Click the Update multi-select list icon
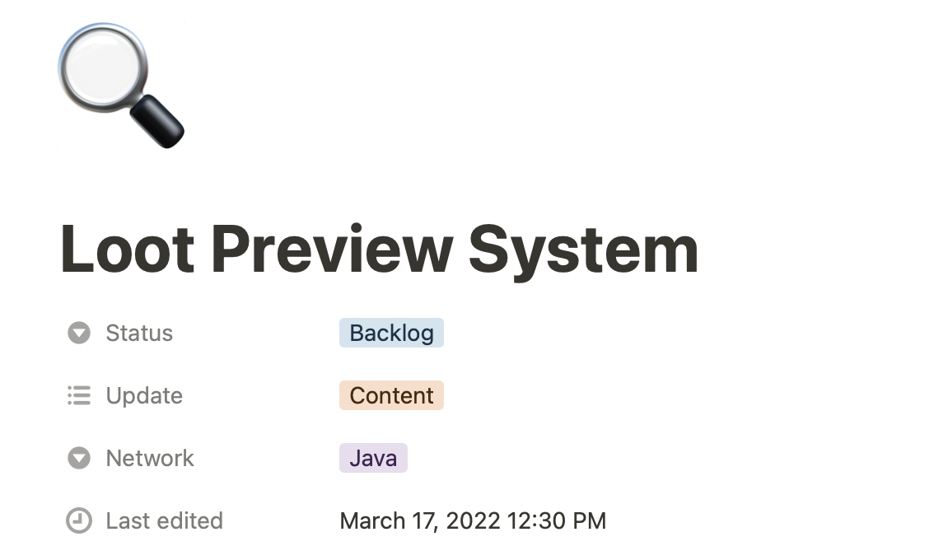The height and width of the screenshot is (560, 934). click(x=78, y=395)
